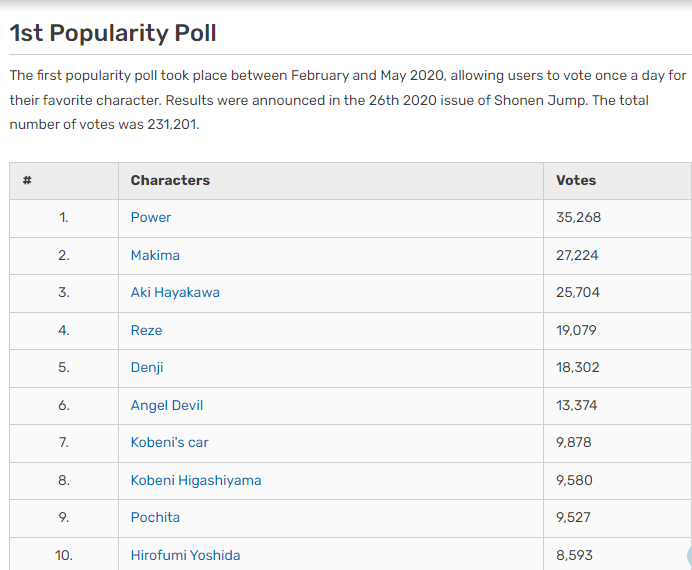Click the Makima character link
The image size is (692, 570).
tap(155, 255)
